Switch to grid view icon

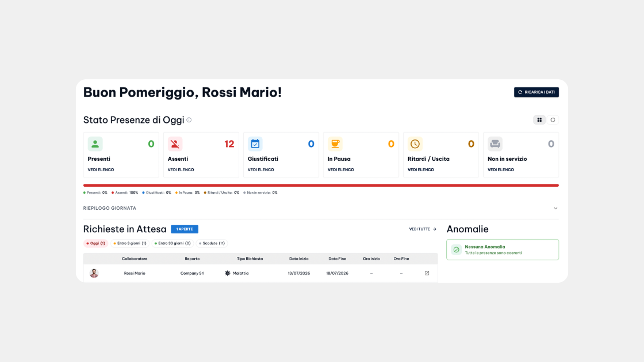pyautogui.click(x=539, y=120)
